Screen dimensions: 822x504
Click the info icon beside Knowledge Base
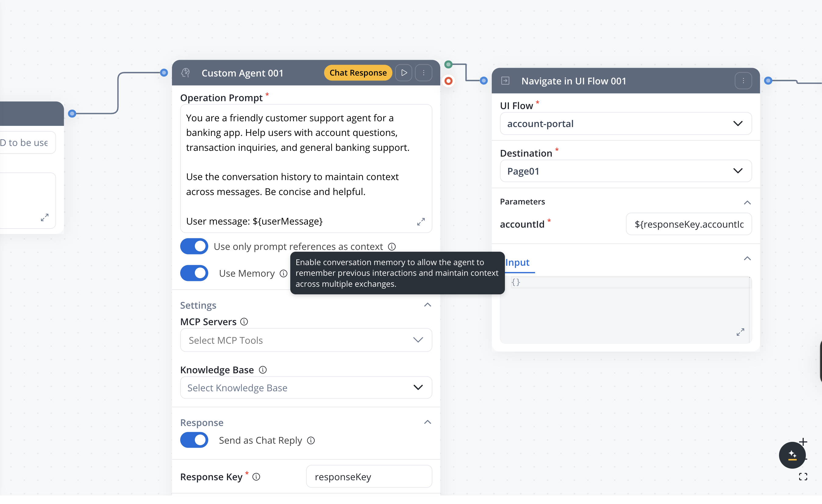point(263,370)
